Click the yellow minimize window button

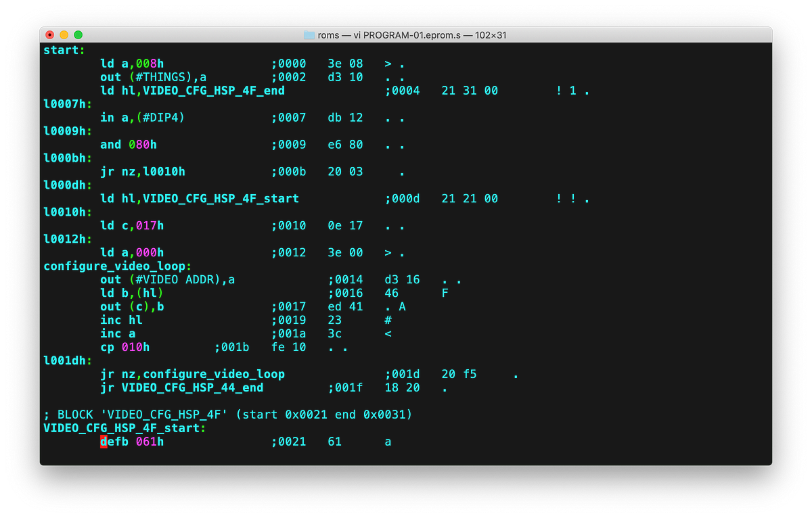coord(64,34)
